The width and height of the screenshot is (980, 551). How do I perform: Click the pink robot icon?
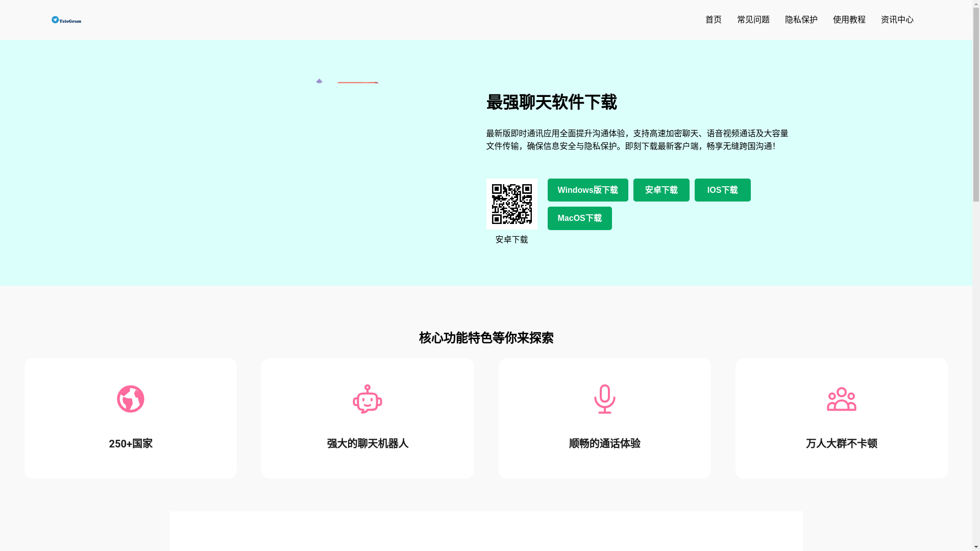point(367,399)
